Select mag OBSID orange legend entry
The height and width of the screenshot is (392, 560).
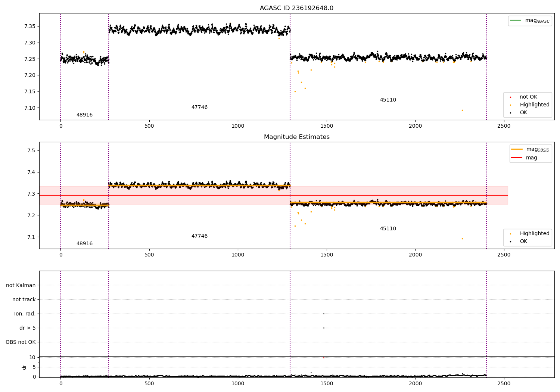[x=530, y=149]
